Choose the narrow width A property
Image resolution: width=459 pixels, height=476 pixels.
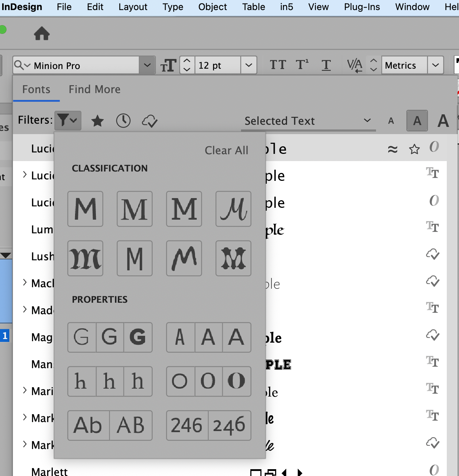coord(181,337)
